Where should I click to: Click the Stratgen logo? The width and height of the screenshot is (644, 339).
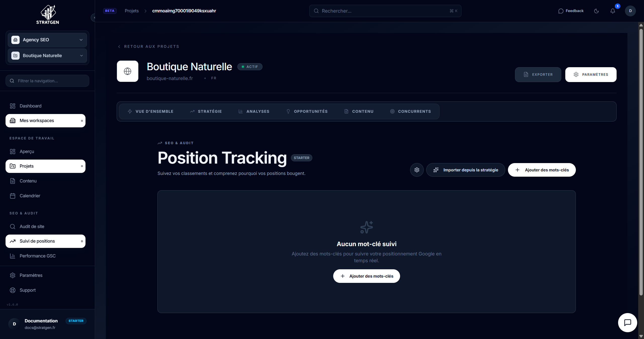(x=48, y=15)
